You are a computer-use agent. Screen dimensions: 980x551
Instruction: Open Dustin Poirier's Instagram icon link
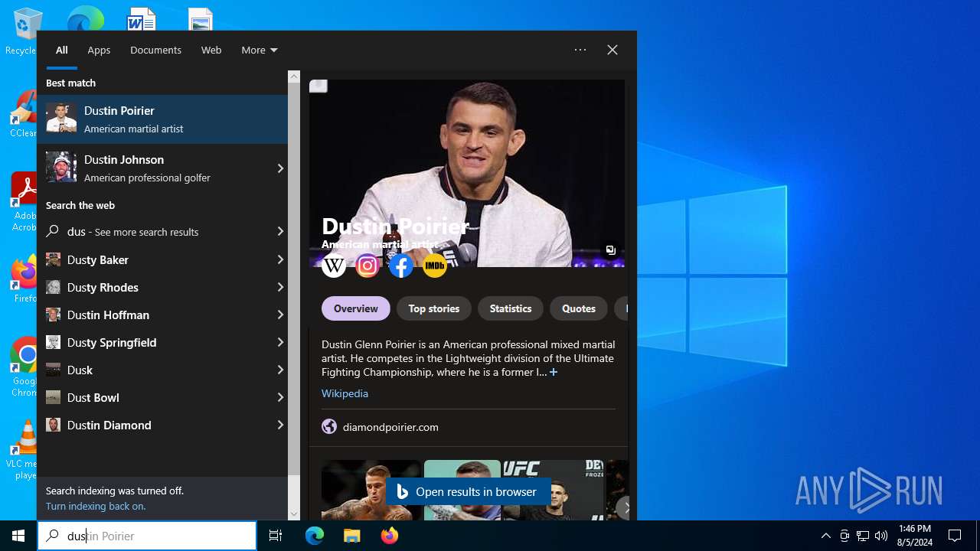click(367, 266)
